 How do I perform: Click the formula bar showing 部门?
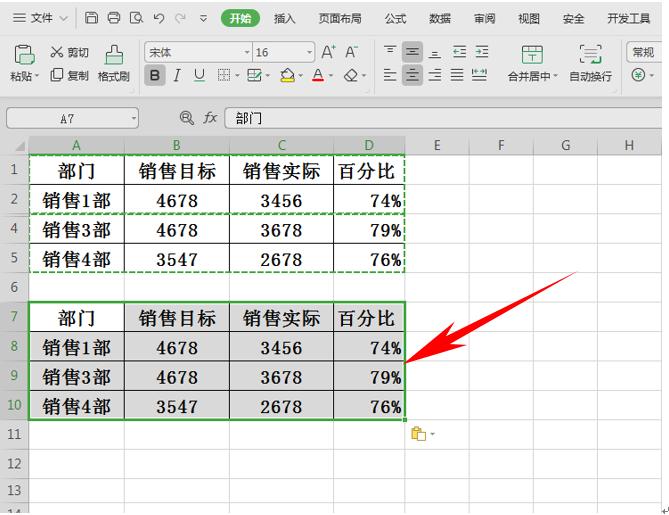click(443, 118)
